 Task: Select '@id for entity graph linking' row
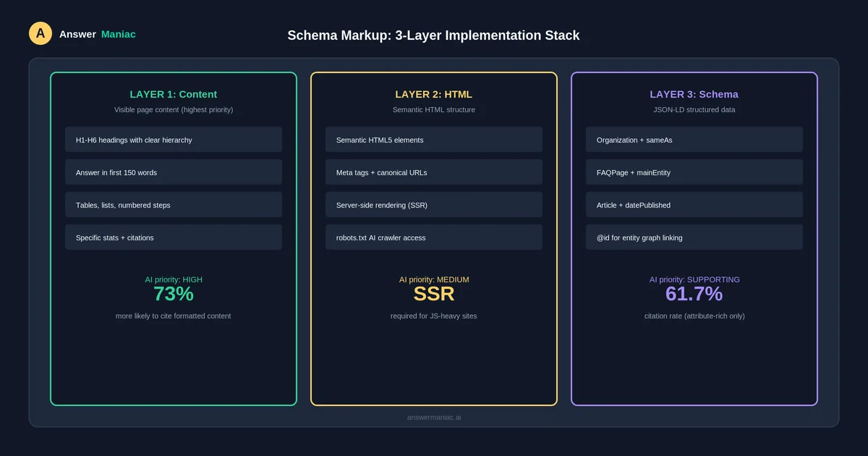click(x=694, y=237)
